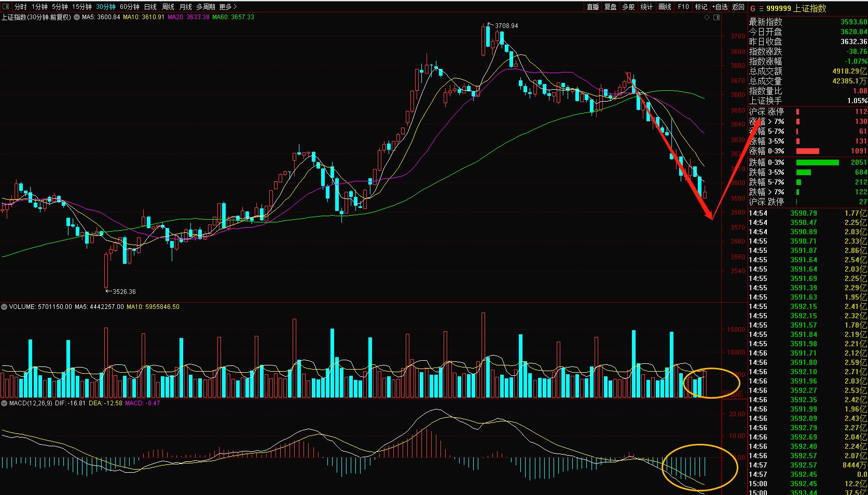Click the 3526.36 low price label
The height and width of the screenshot is (495, 868).
124,292
